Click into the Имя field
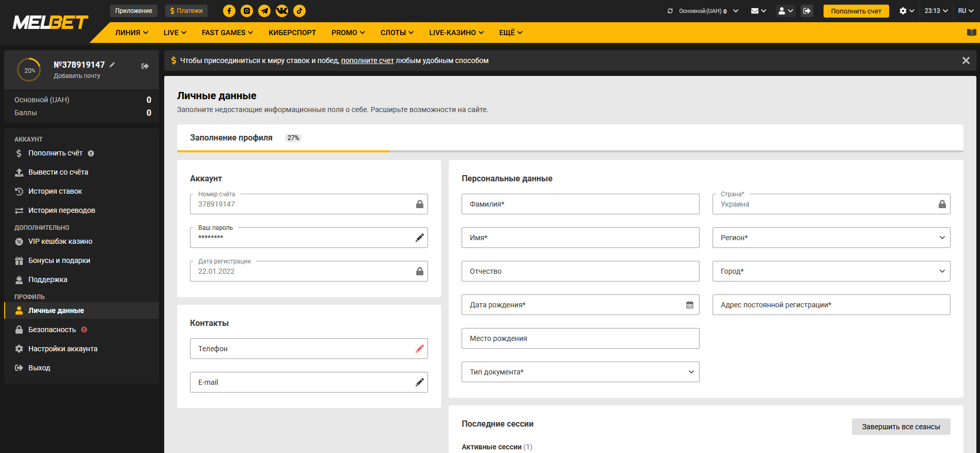The image size is (980, 453). (x=580, y=238)
